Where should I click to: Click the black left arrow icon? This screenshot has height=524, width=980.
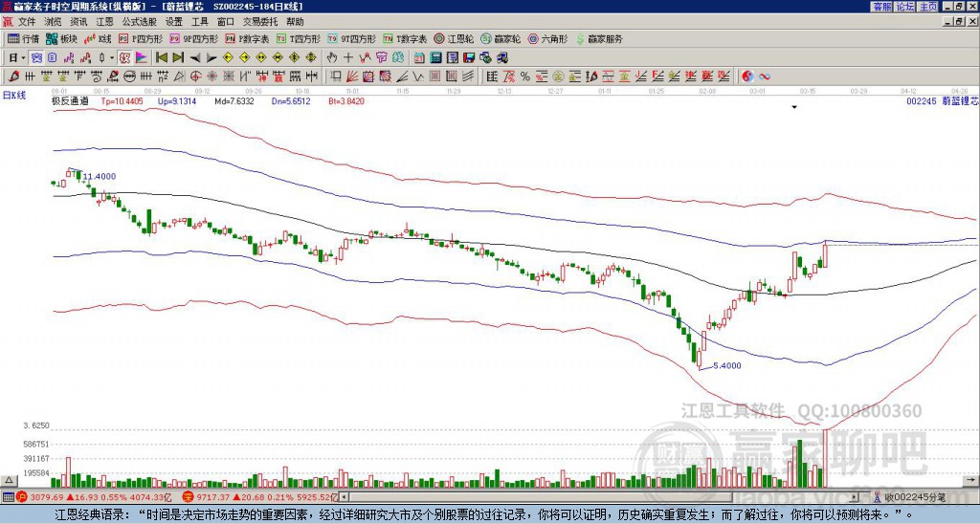coord(195,58)
